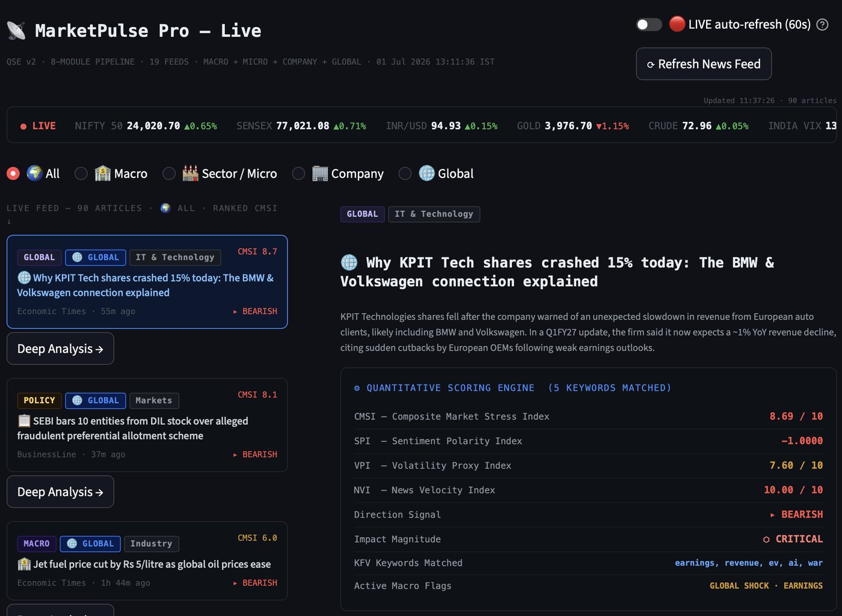Click the bank icon next to Macro

(103, 173)
